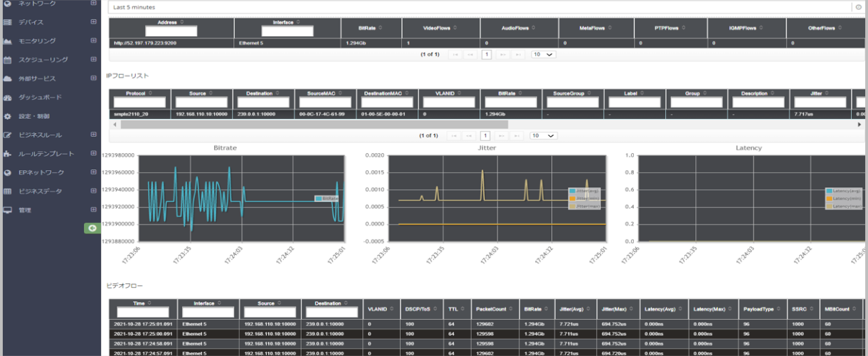This screenshot has width=868, height=356.
Task: Sort by PTPFlows column sort icon
Action: coord(684,28)
